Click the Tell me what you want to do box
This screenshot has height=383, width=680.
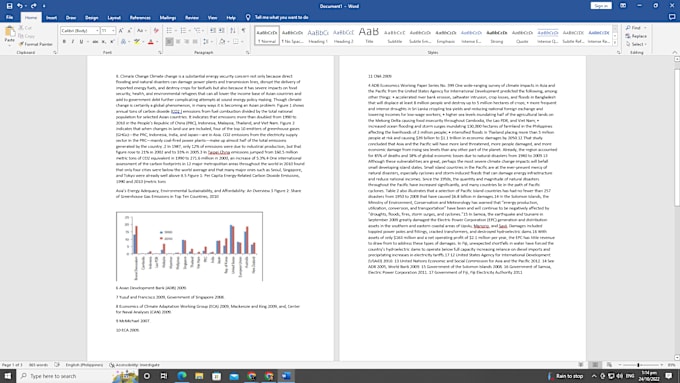(x=278, y=17)
